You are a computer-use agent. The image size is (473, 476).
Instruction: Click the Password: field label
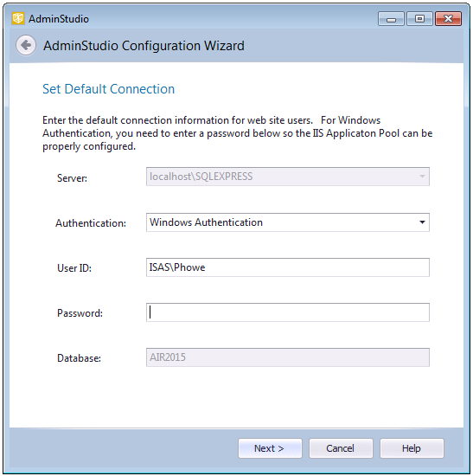pyautogui.click(x=80, y=313)
